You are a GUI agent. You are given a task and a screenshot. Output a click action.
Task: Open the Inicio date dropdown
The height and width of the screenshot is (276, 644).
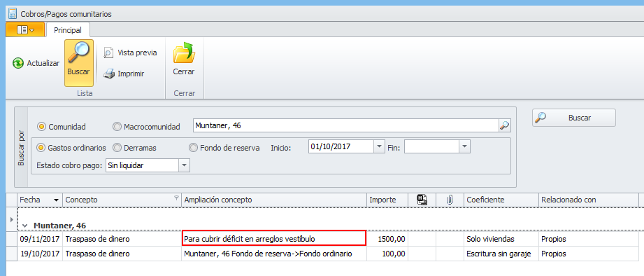[x=379, y=146]
